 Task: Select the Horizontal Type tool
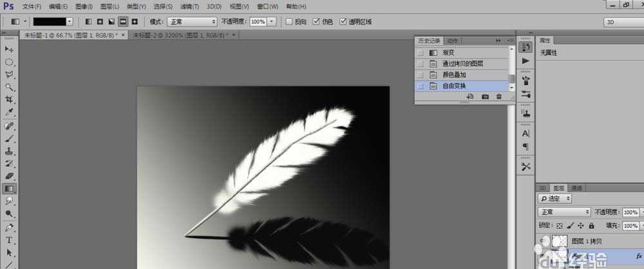click(9, 240)
